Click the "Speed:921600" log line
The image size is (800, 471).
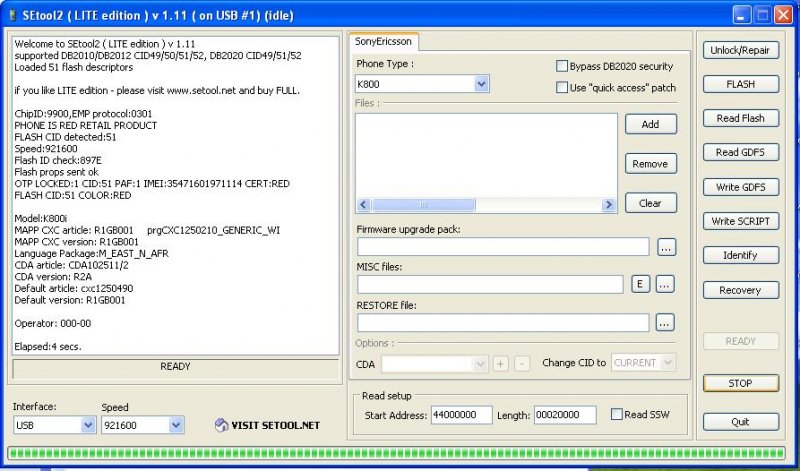click(x=46, y=148)
